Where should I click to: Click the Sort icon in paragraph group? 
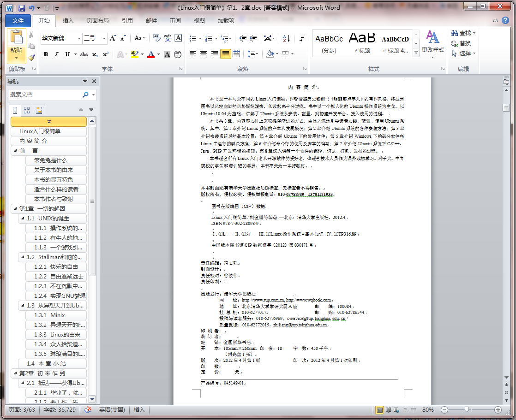coord(286,38)
